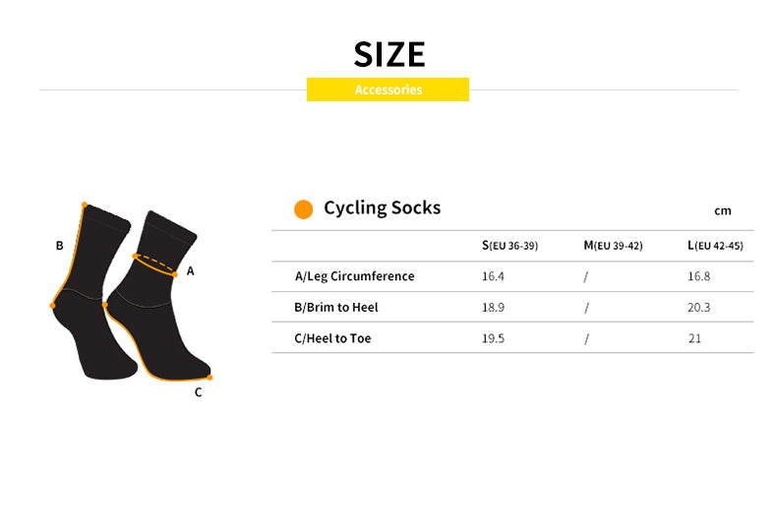Click the orange dot beside Cycling Socks
Image resolution: width=777 pixels, height=532 pixels.
304,208
